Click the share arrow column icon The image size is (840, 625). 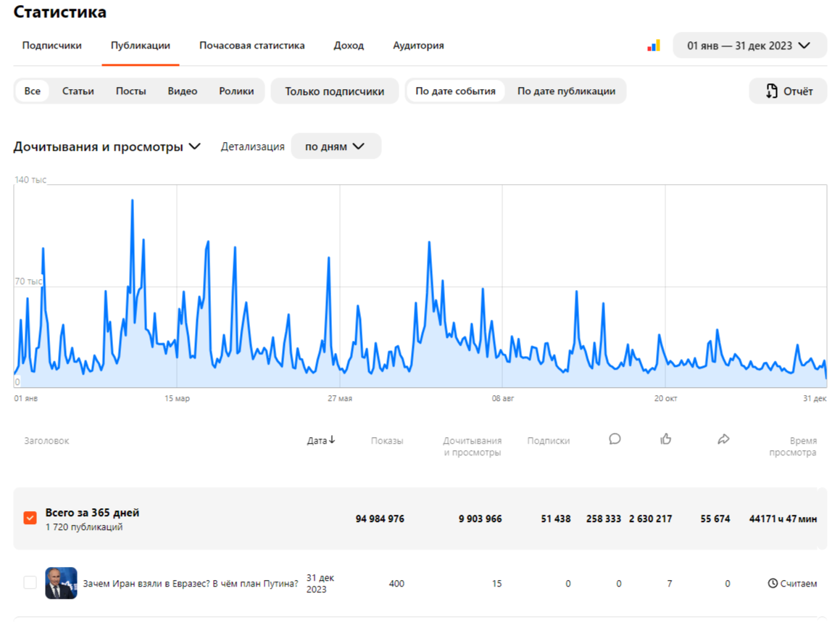coord(724,439)
